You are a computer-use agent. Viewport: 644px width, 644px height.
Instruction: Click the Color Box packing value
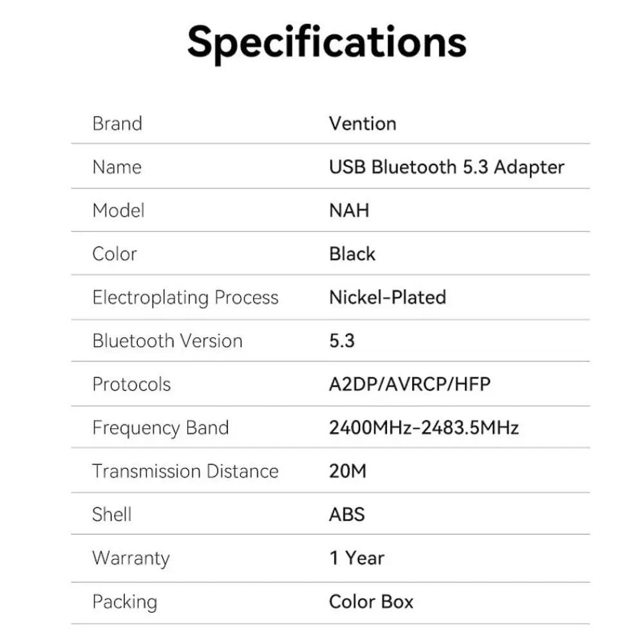tap(372, 602)
